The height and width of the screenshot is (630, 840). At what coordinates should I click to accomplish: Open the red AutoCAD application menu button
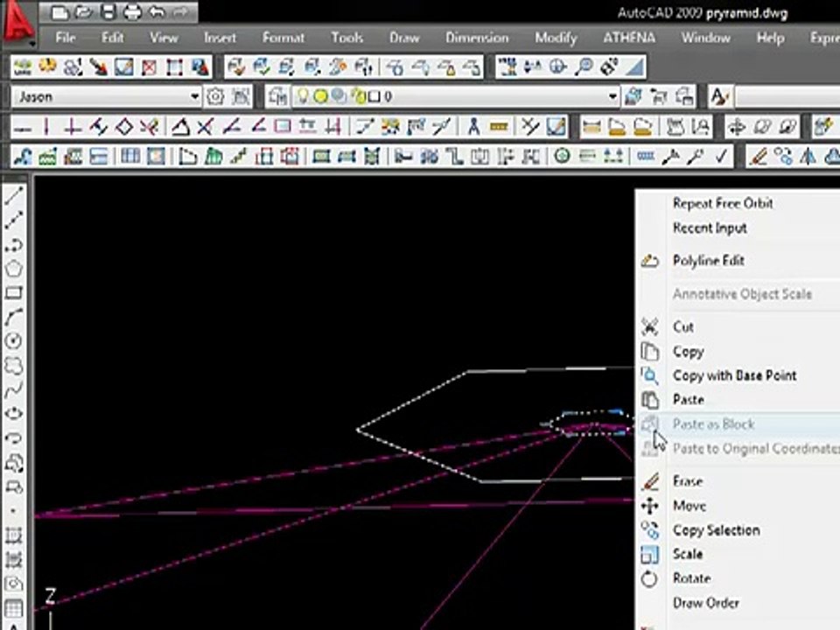pyautogui.click(x=18, y=23)
